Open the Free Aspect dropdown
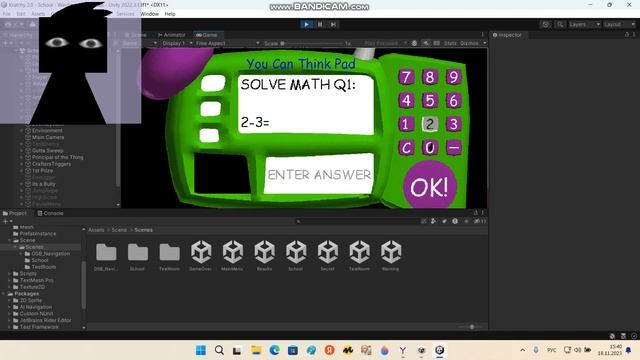640x360 pixels. click(x=227, y=43)
